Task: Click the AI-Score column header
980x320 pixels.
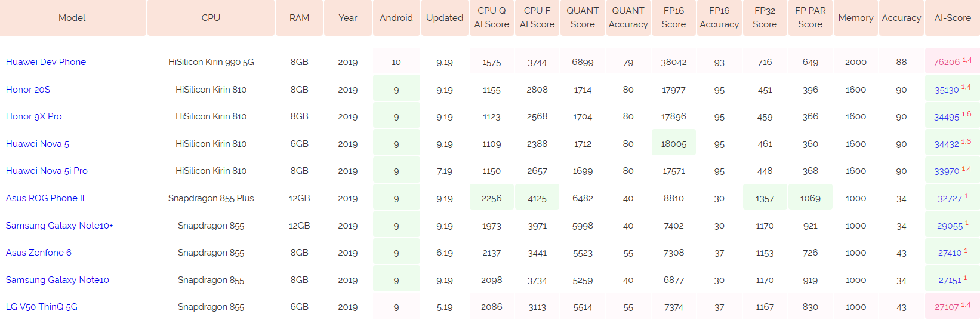Action: click(953, 18)
